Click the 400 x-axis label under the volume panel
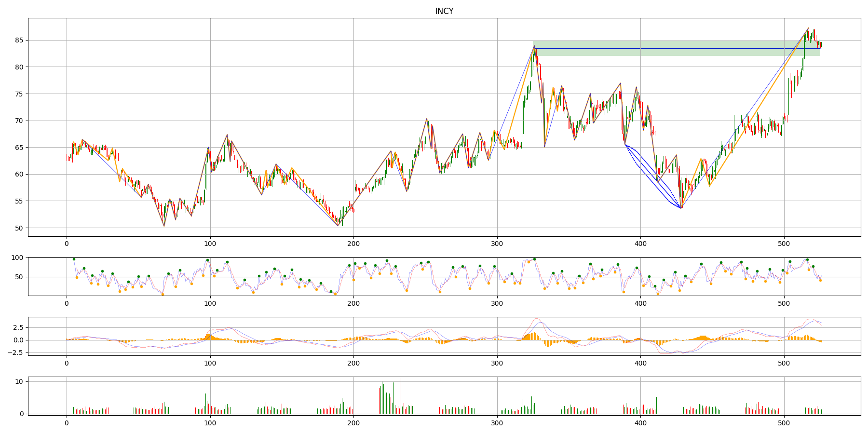The width and height of the screenshot is (868, 434). (640, 423)
